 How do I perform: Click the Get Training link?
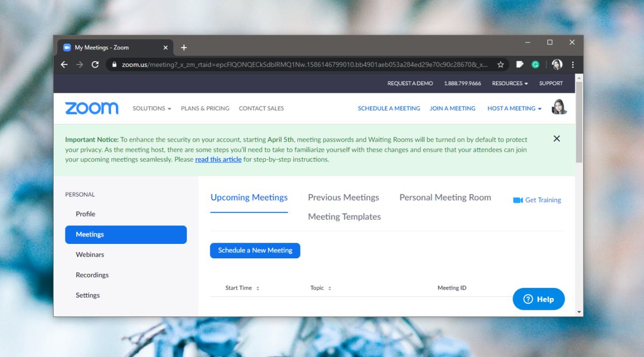point(543,200)
